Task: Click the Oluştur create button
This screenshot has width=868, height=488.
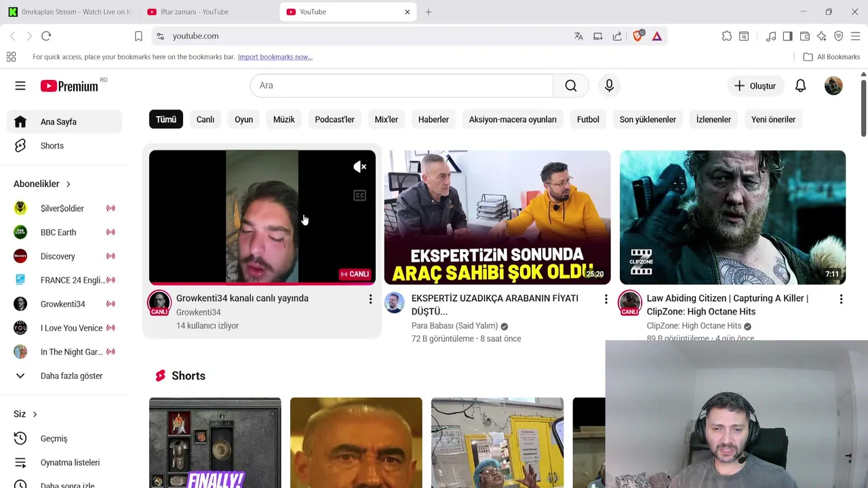Action: [755, 86]
